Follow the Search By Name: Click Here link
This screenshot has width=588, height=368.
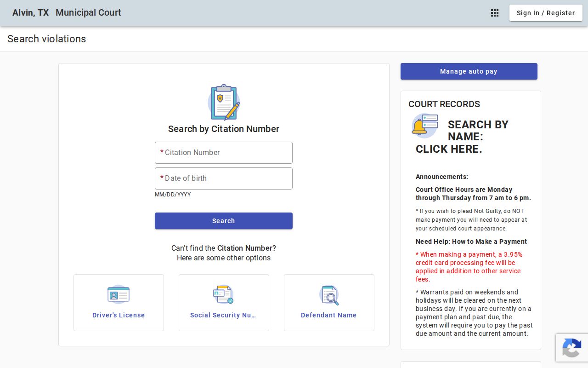tap(462, 137)
